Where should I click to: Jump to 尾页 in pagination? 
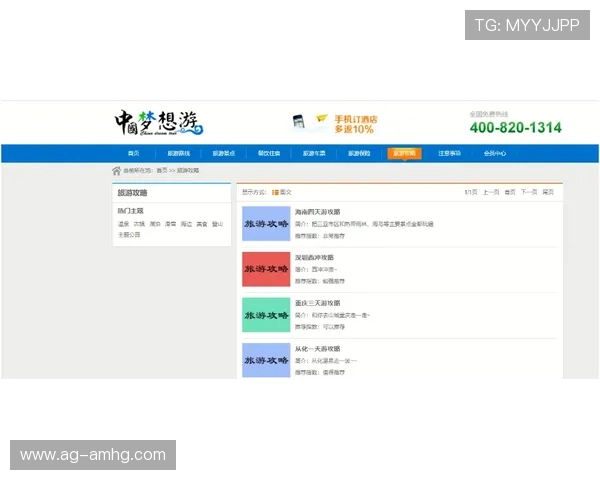click(548, 192)
